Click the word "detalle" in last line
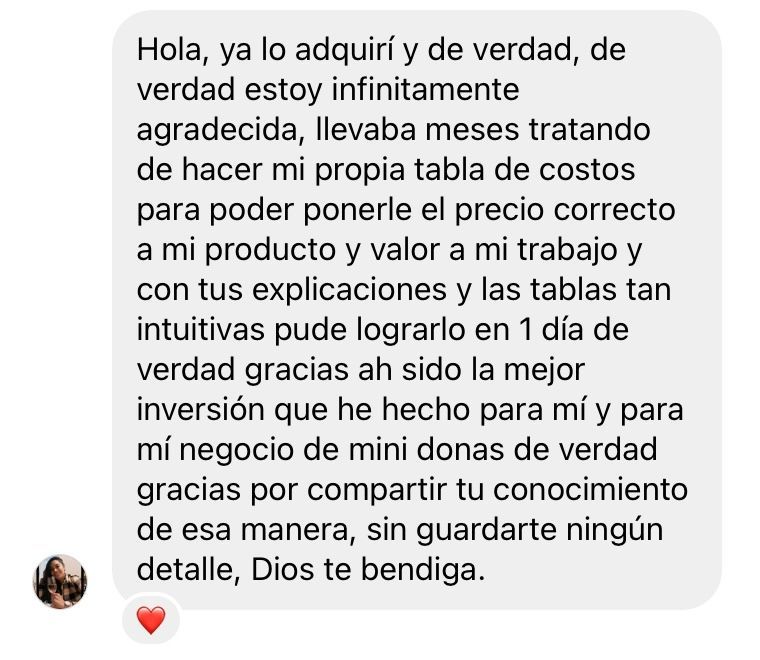 pos(189,570)
